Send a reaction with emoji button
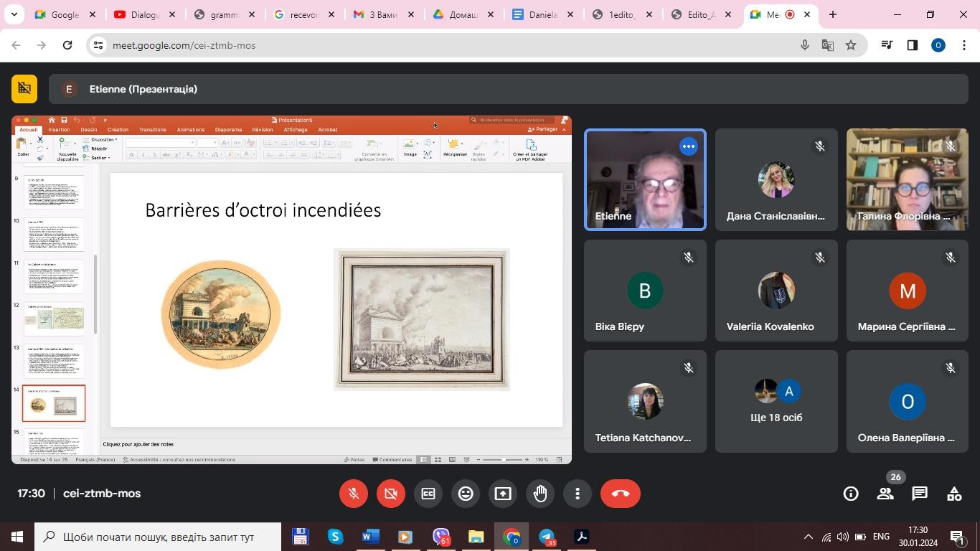Screen dimensions: 980x551 (x=466, y=494)
